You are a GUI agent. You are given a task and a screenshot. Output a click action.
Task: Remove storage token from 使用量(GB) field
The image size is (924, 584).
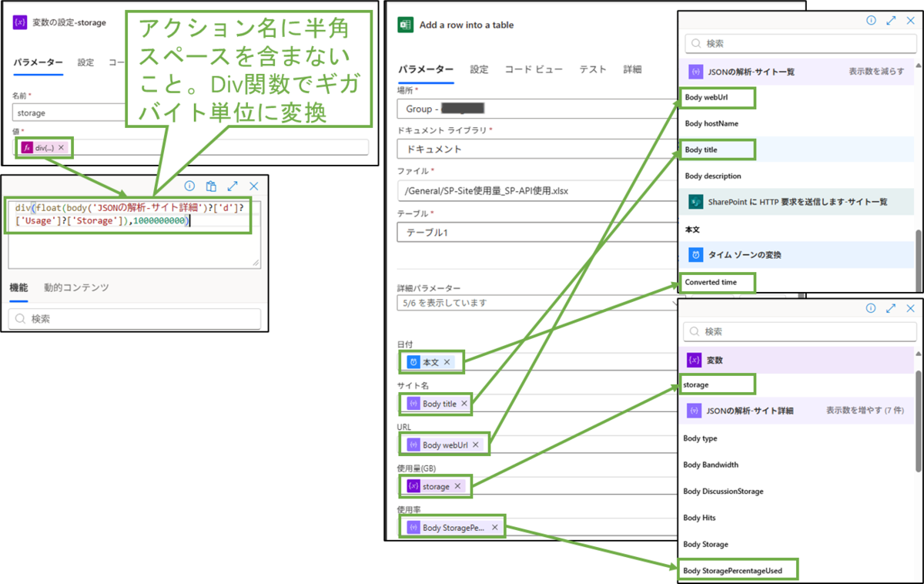pyautogui.click(x=457, y=486)
